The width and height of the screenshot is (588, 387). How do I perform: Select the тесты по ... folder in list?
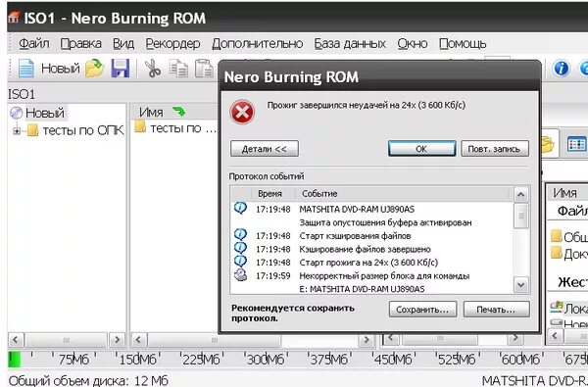pyautogui.click(x=175, y=128)
